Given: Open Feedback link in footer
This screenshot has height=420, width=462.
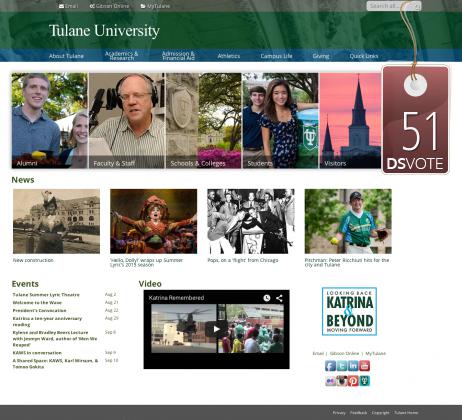Looking at the screenshot, I should (358, 413).
